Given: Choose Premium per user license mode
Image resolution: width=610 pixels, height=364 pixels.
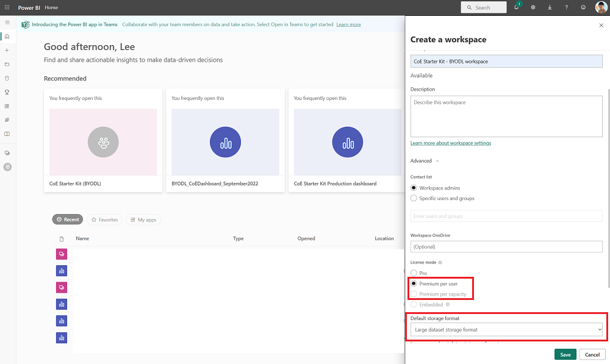Looking at the screenshot, I should (414, 284).
